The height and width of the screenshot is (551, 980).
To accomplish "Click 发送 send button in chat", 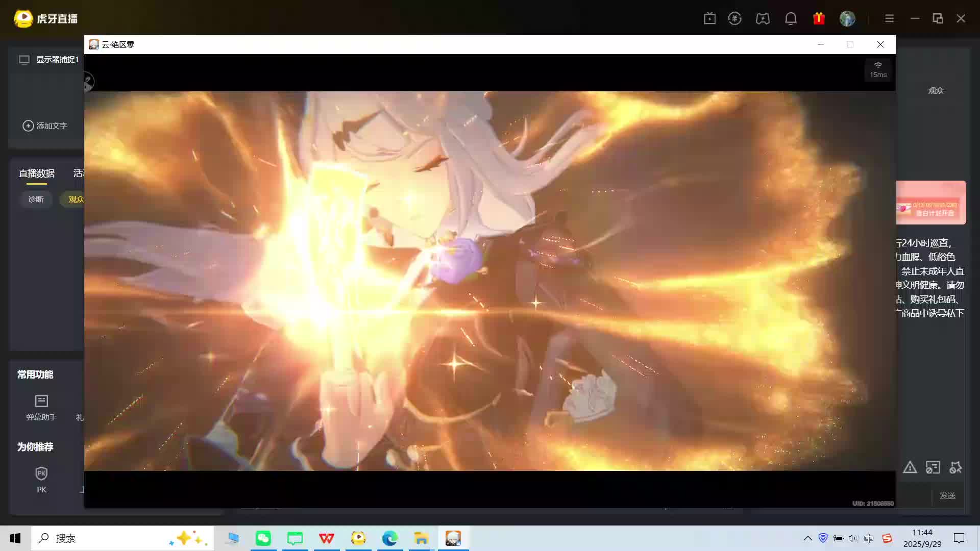I will [x=947, y=495].
